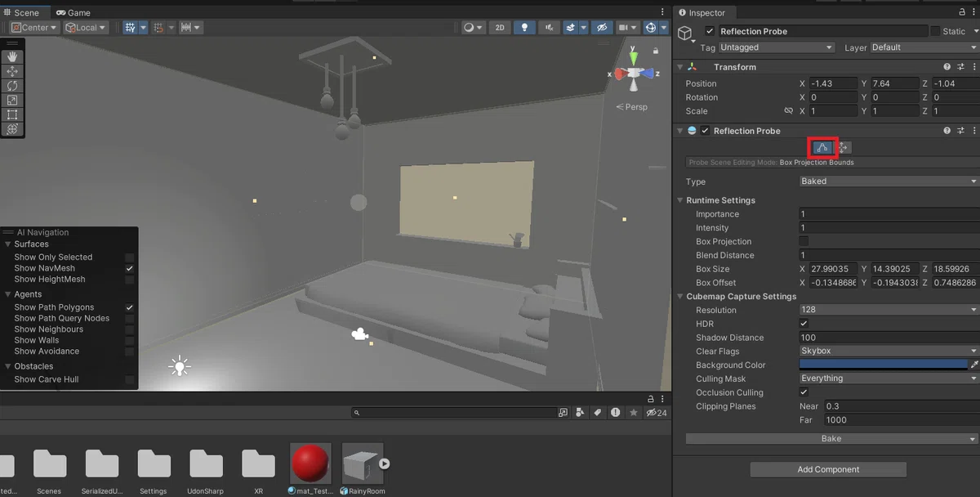Collapse the Reflection Probe component
This screenshot has width=980, height=497.
tap(680, 131)
